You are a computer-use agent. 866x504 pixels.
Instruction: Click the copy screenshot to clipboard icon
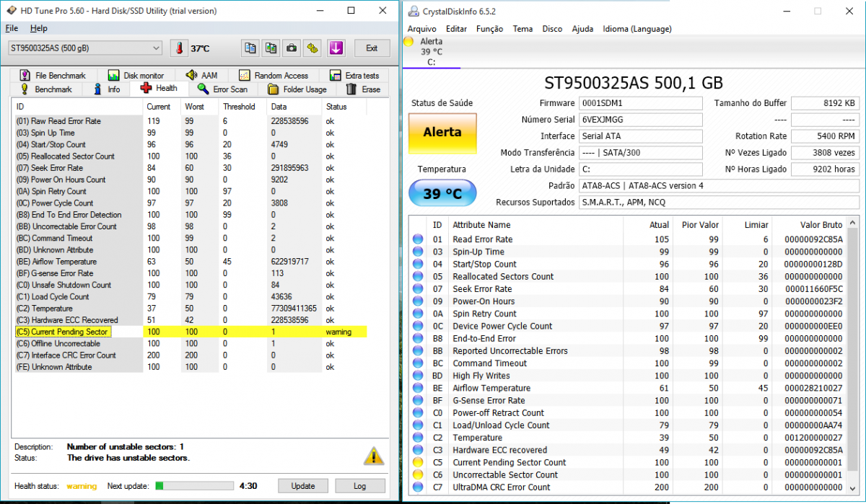[271, 48]
